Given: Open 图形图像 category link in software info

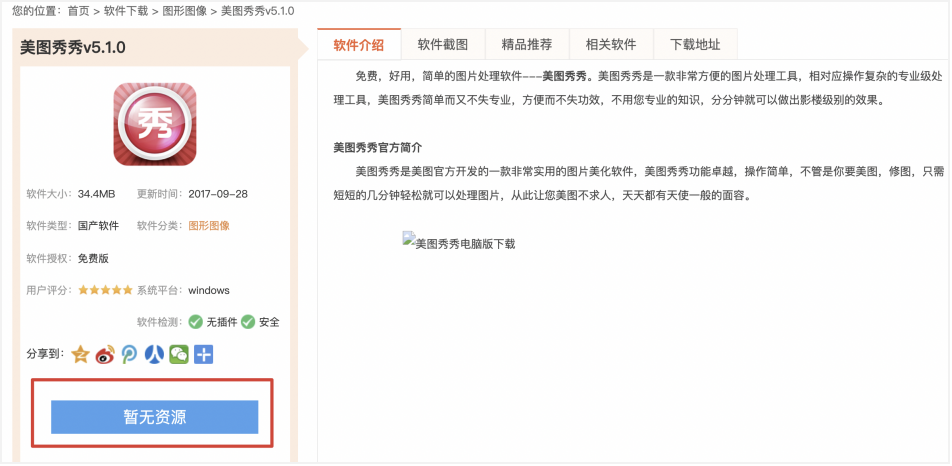Looking at the screenshot, I should [x=209, y=225].
